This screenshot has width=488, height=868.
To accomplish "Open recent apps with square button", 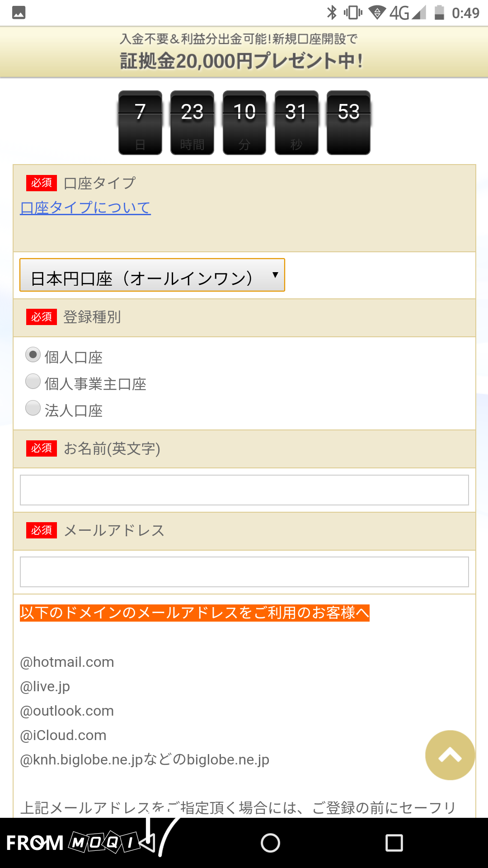I will 394,843.
